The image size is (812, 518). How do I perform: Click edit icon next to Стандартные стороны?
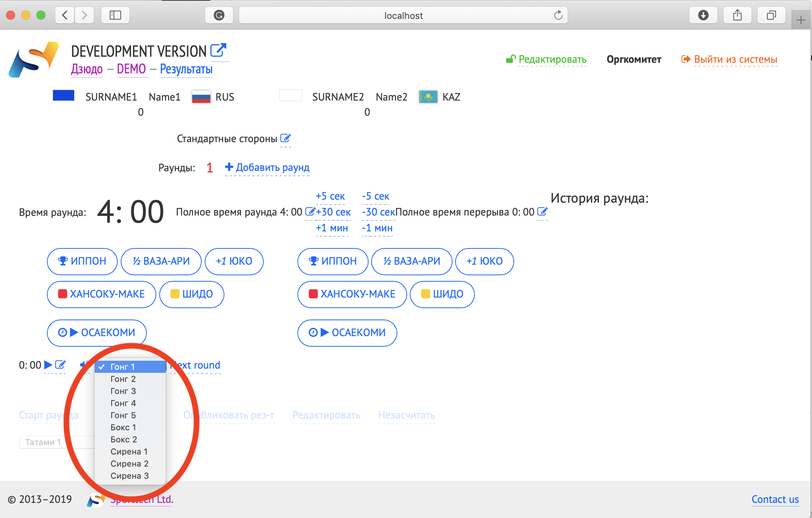(x=285, y=138)
